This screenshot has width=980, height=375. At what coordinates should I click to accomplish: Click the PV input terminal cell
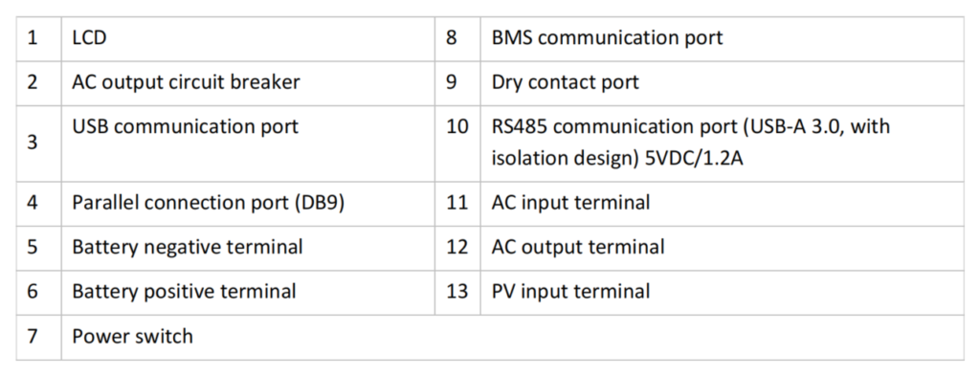pyautogui.click(x=722, y=293)
